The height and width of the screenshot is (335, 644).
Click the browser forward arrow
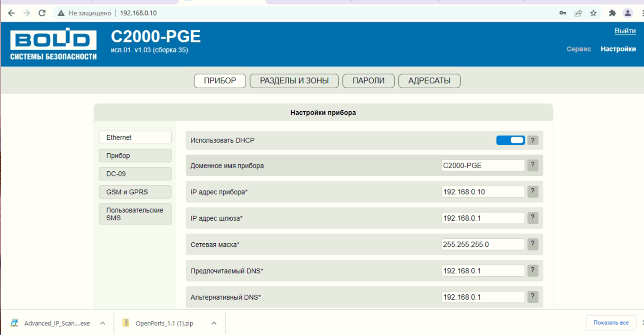[27, 13]
